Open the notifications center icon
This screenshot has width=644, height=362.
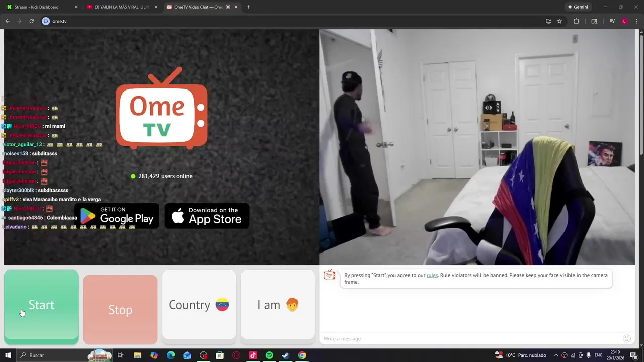point(633,355)
